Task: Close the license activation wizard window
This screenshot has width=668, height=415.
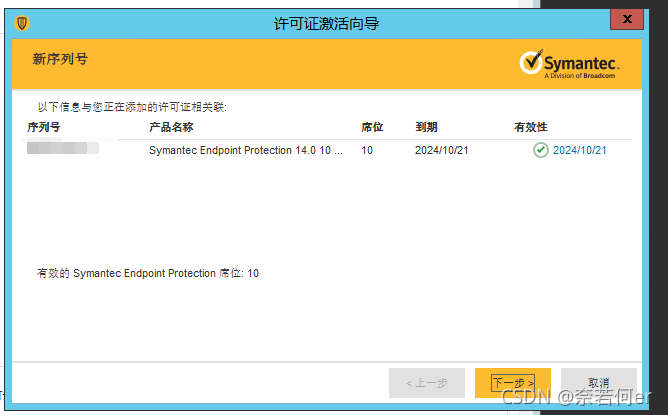Action: coord(627,19)
